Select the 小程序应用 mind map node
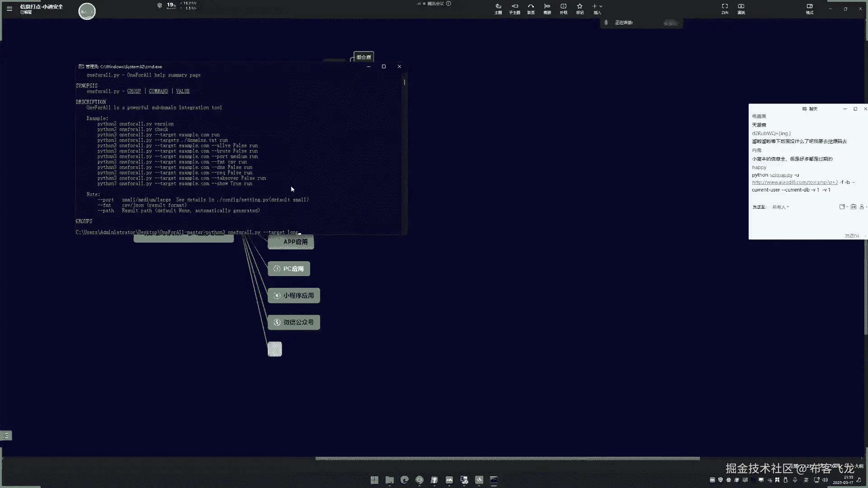This screenshot has height=488, width=868. click(294, 296)
